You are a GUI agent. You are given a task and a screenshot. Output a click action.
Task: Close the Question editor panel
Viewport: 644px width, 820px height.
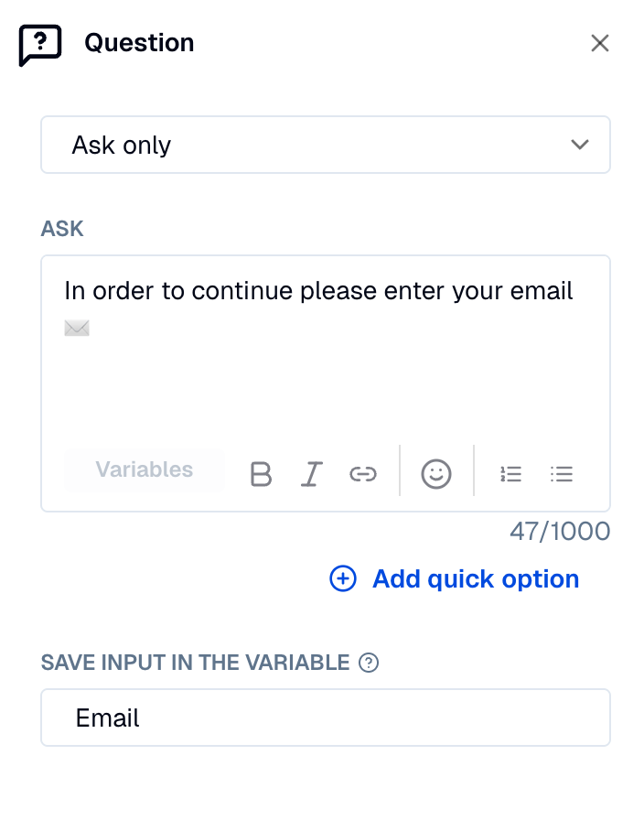tap(600, 43)
